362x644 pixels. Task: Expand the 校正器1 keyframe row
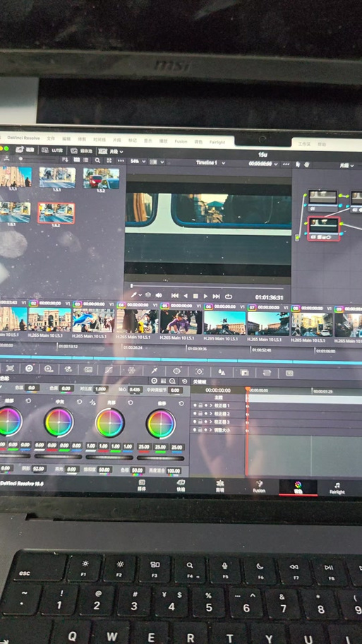click(212, 405)
